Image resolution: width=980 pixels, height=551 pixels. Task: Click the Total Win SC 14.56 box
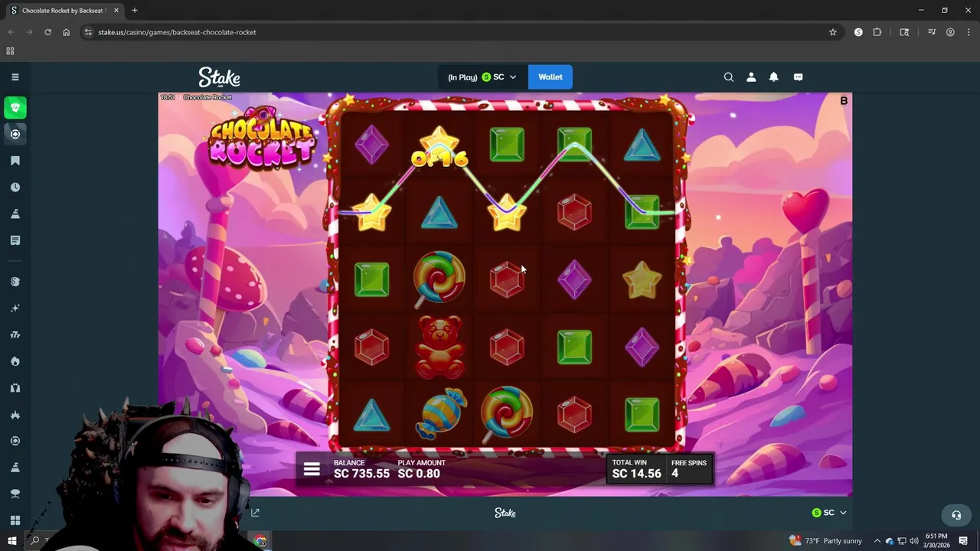636,469
